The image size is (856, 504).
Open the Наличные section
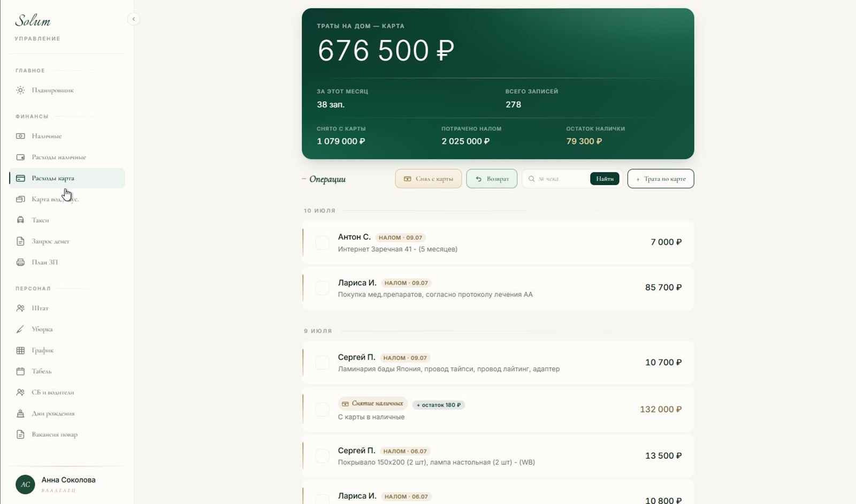point(67,136)
